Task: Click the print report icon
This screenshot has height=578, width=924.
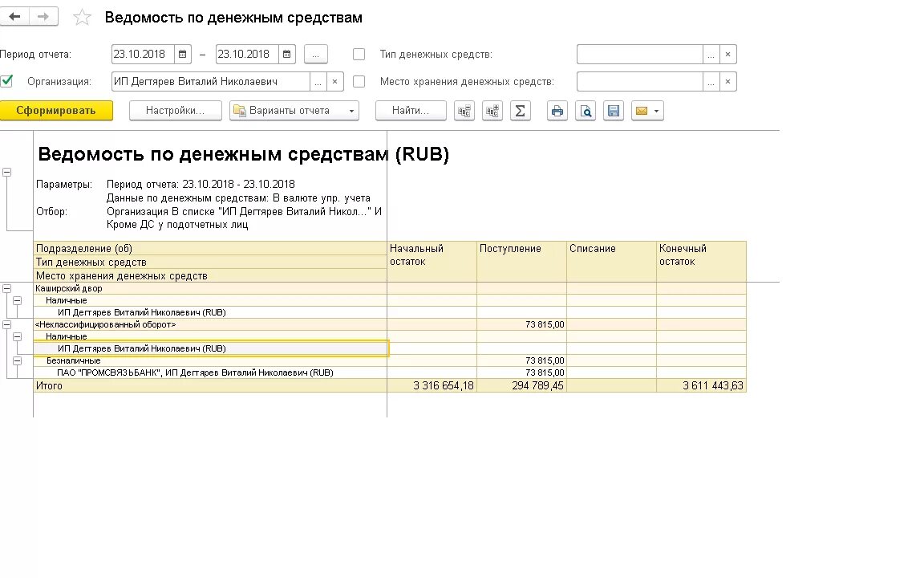Action: tap(557, 110)
